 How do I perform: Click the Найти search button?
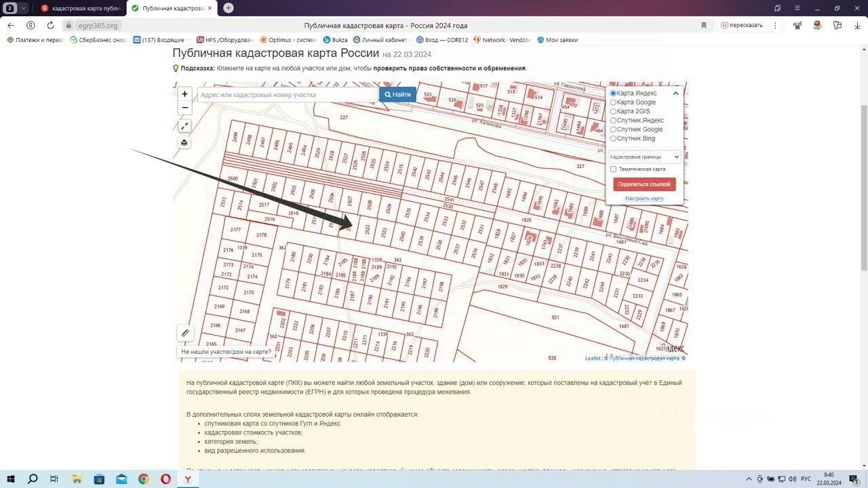point(398,94)
